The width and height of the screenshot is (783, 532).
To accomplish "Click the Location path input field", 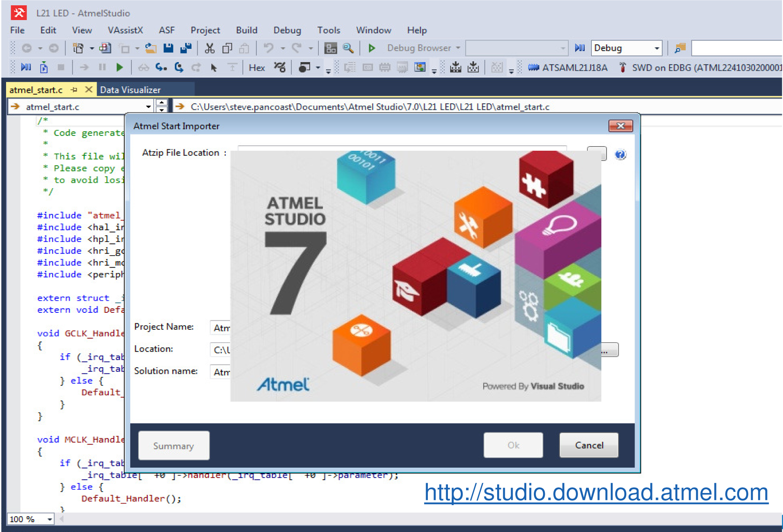I will pos(220,350).
